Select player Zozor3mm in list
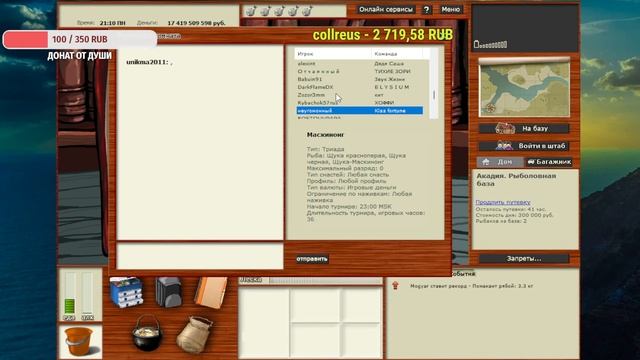Screen dimensions: 640x360 point(311,95)
